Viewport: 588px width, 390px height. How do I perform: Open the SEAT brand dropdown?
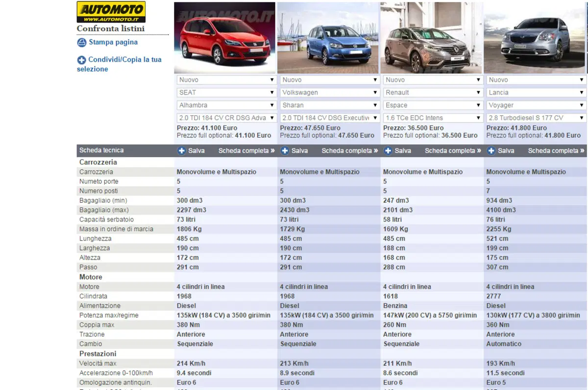point(227,93)
